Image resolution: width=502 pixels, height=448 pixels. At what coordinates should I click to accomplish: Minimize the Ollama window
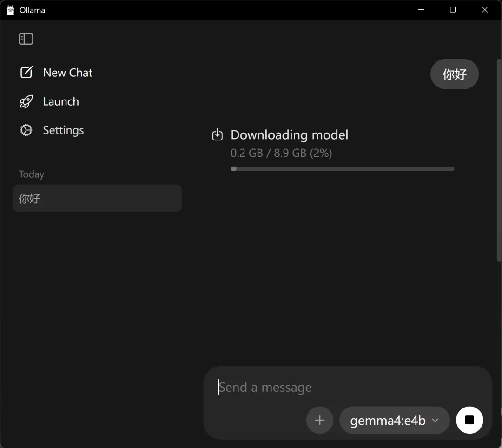coord(421,10)
